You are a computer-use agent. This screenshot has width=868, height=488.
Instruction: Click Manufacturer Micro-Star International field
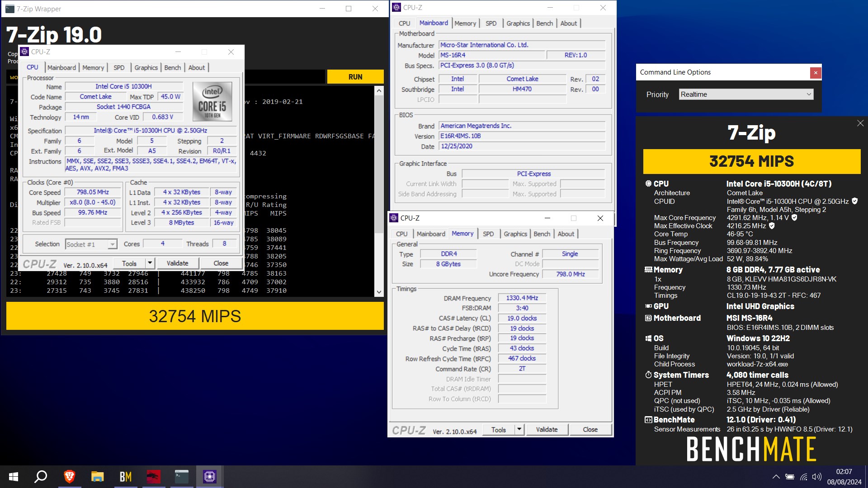pyautogui.click(x=522, y=45)
